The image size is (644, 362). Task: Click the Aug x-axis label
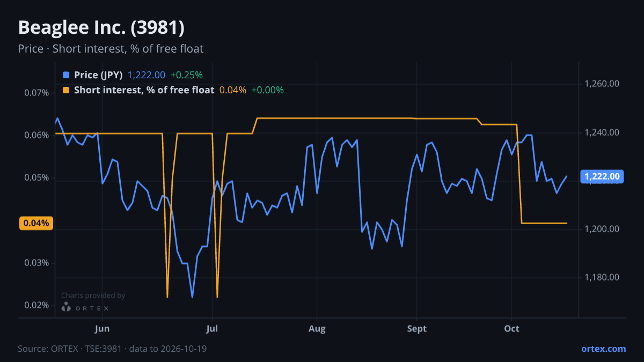point(317,329)
